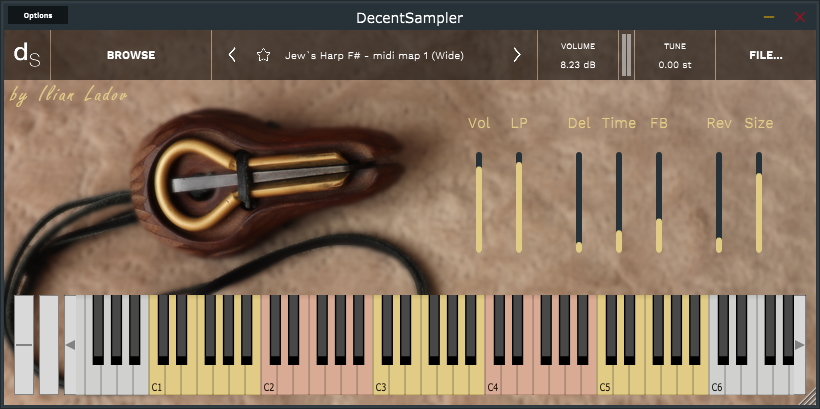Screen dimensions: 820x409
Task: Click the pitch bend wheel
Action: 24,345
